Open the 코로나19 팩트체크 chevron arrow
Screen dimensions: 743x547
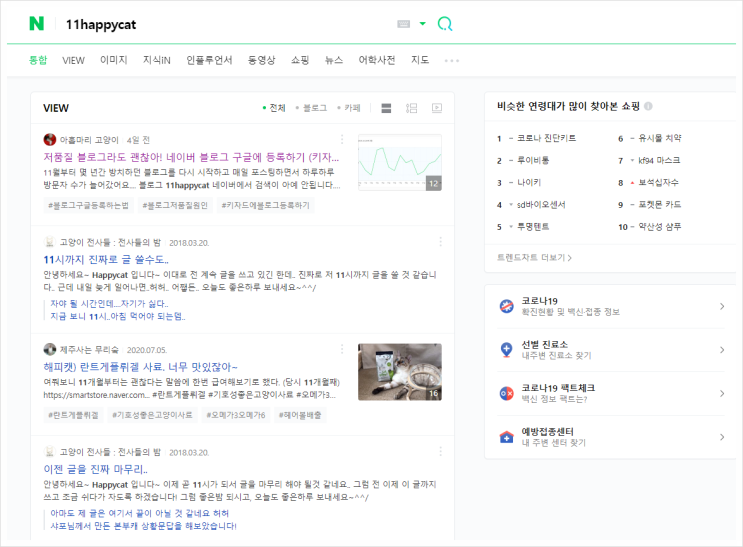pos(722,393)
